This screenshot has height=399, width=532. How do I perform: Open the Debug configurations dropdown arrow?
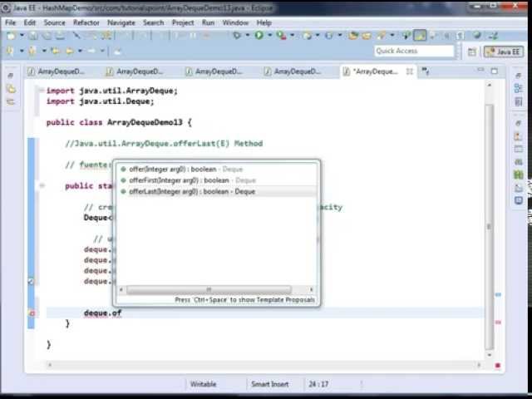[x=248, y=35]
